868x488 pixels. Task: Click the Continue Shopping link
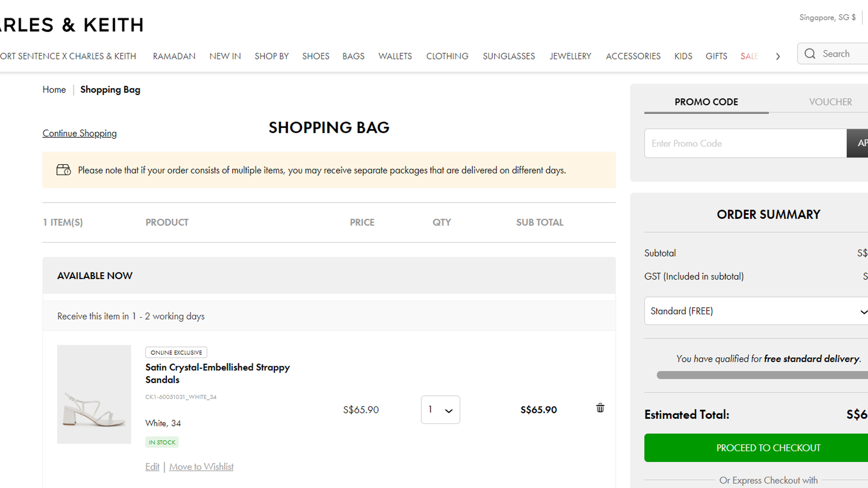80,133
